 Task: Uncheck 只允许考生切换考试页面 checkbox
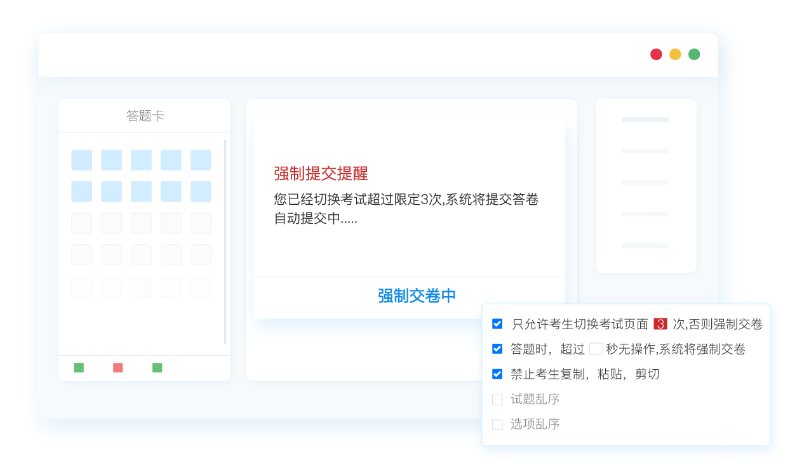click(x=497, y=324)
